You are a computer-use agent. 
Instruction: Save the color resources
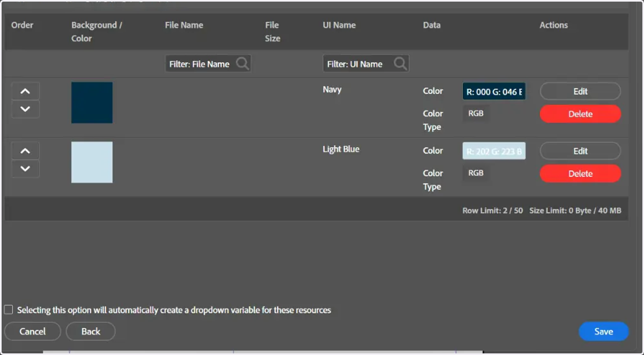[604, 331]
